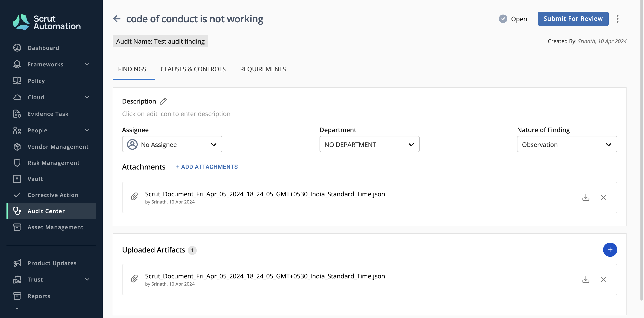Screen dimensions: 644x318
Task: Open Asset Management archive icon
Action: (17, 227)
